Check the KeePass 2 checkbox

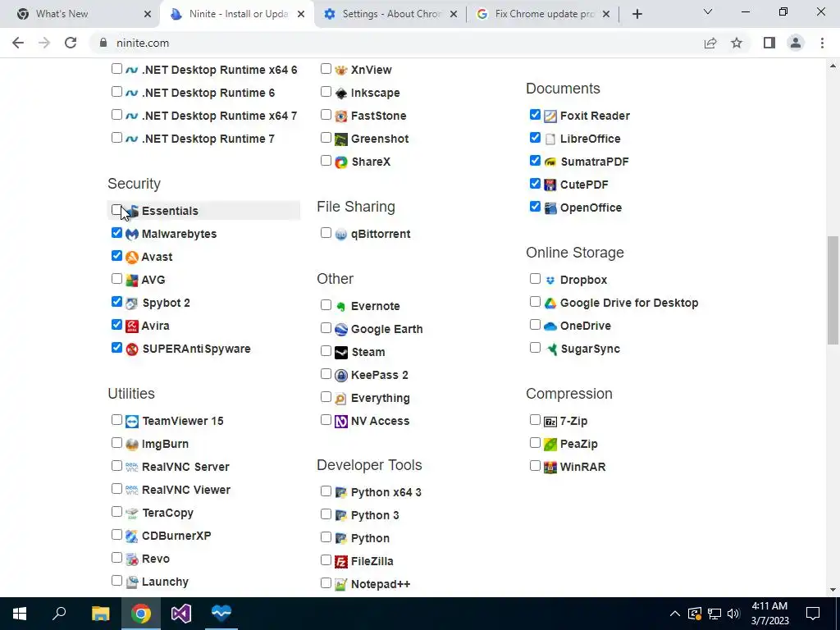coord(326,374)
